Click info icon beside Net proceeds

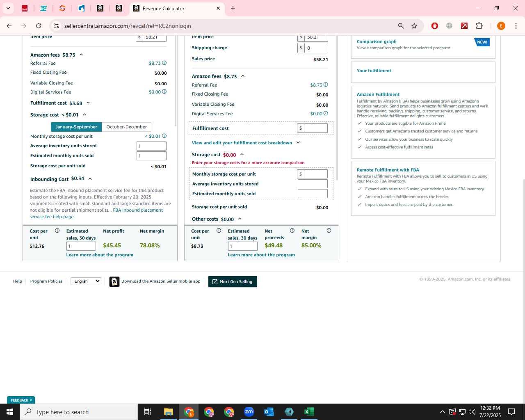coord(292,231)
